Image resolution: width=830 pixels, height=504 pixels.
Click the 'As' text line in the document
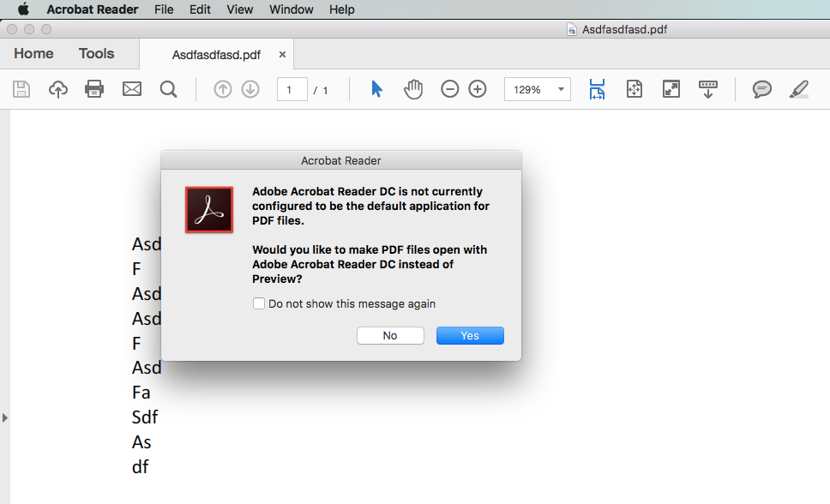click(141, 442)
